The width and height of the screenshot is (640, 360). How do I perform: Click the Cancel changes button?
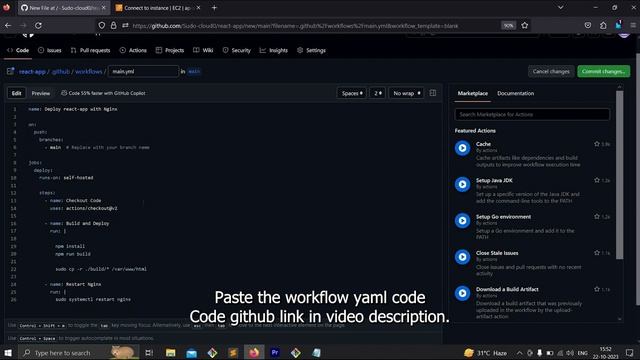tap(551, 71)
